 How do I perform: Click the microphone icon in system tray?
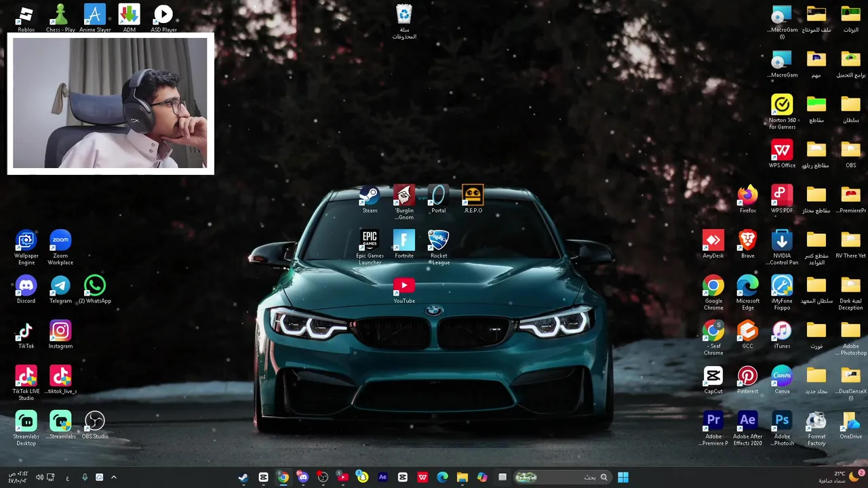[85, 477]
